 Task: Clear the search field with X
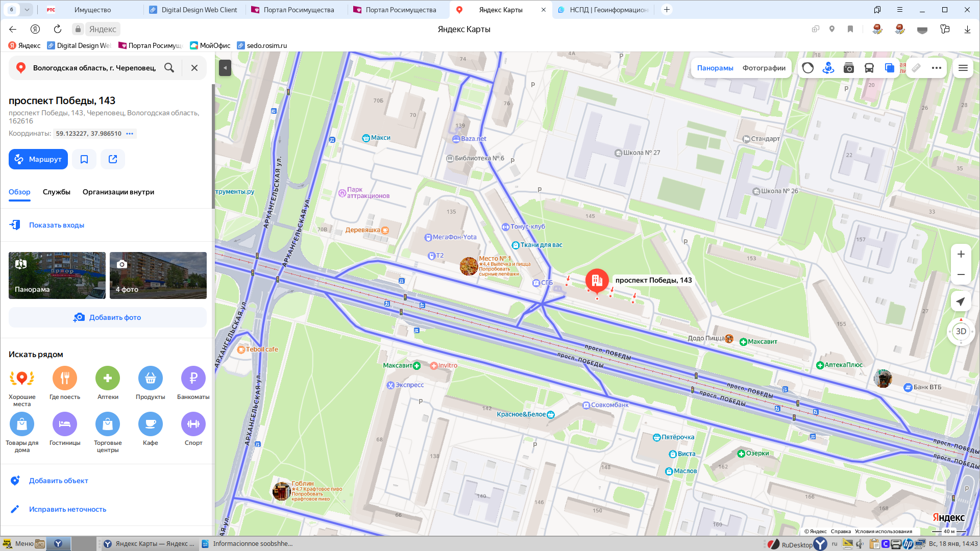pyautogui.click(x=194, y=68)
